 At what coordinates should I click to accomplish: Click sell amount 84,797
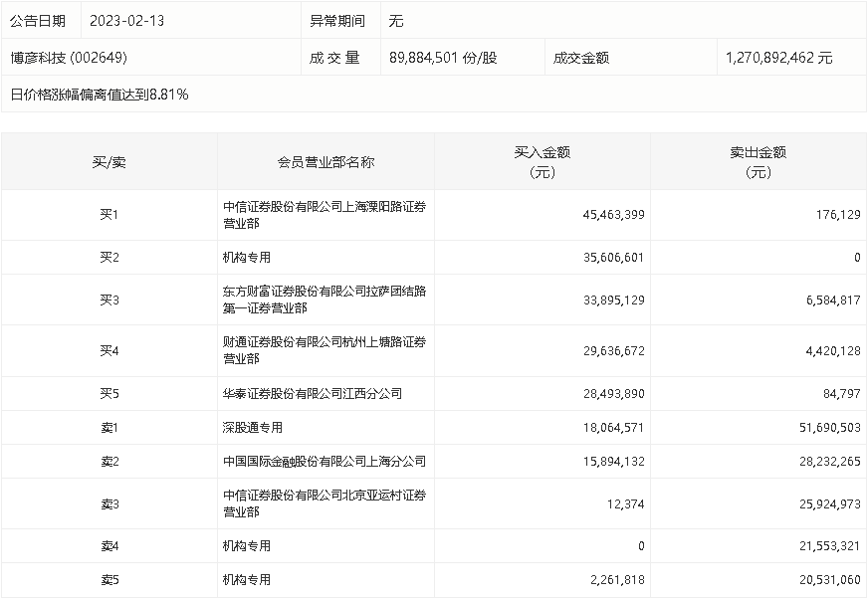point(842,393)
